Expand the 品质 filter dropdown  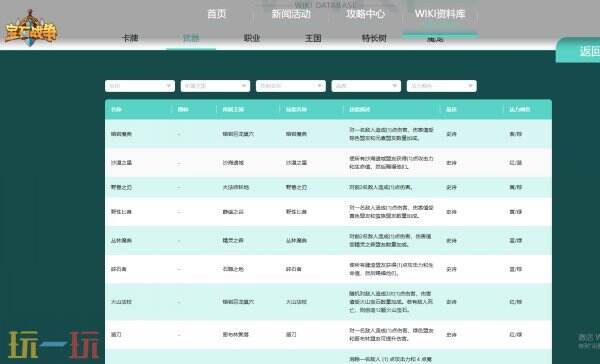pyautogui.click(x=366, y=86)
